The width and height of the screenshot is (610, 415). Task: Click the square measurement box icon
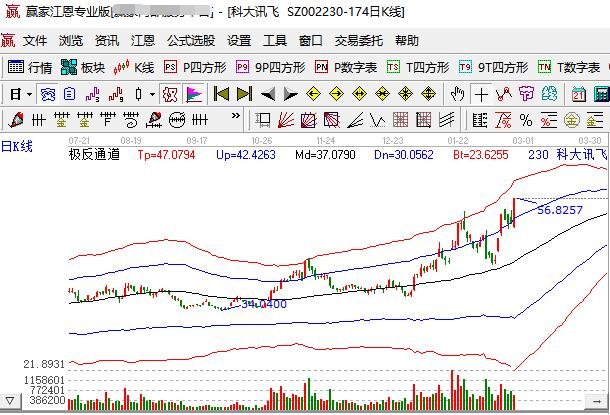263,120
